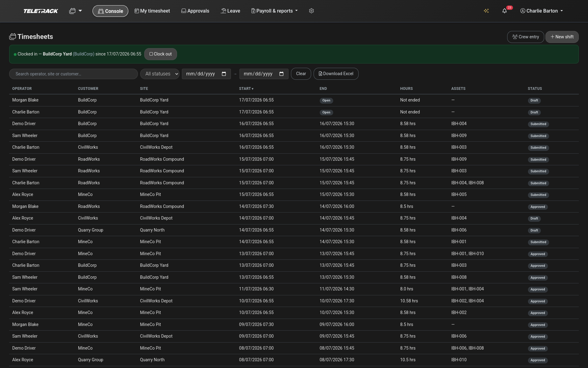The width and height of the screenshot is (588, 368).
Task: Sort by SITE column header
Action: [x=144, y=89]
